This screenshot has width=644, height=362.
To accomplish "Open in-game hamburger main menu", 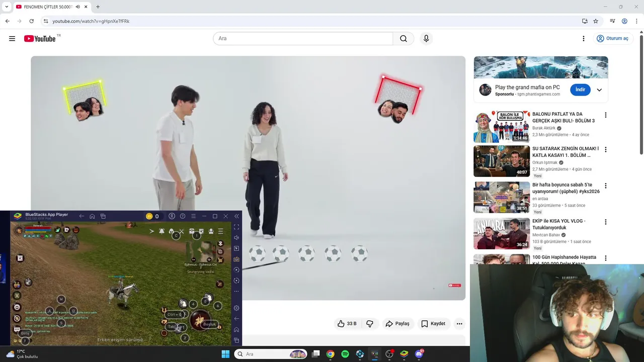I will (x=220, y=231).
